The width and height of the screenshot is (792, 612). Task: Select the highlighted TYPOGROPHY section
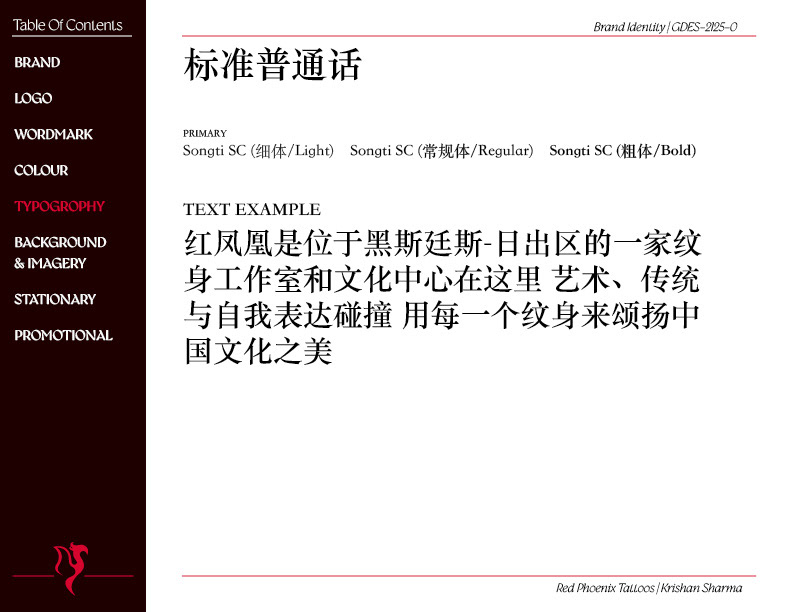tap(60, 206)
